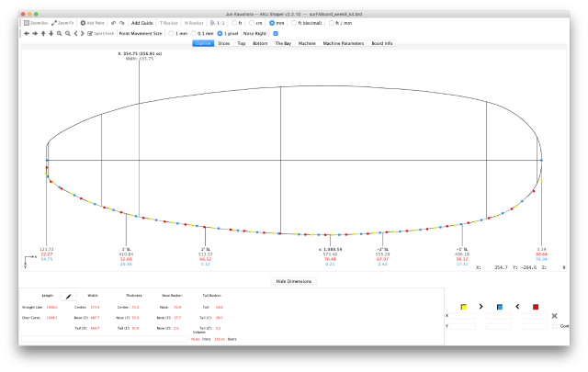This screenshot has width=588, height=372.
Task: Pan left with the left arrow
Action: (x=27, y=33)
